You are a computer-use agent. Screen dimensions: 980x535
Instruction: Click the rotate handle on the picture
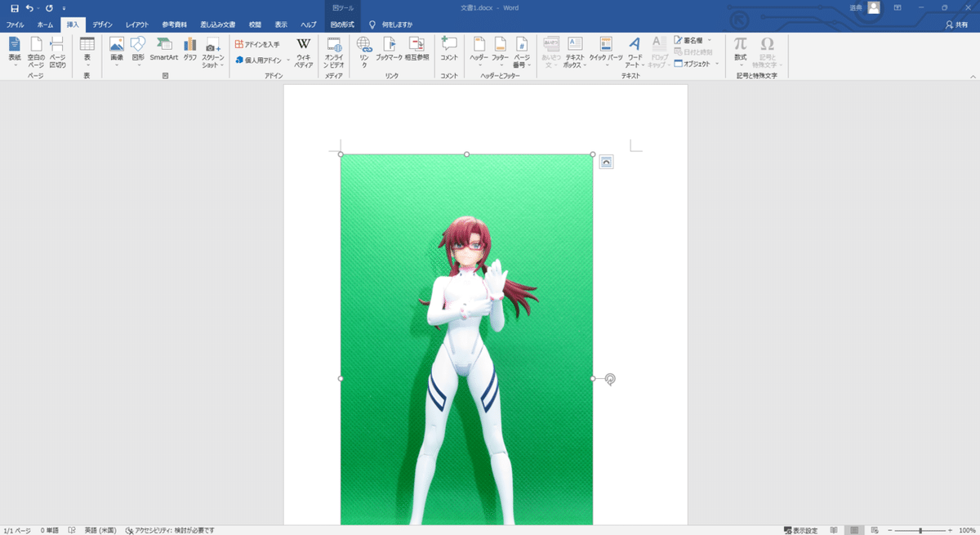point(610,379)
